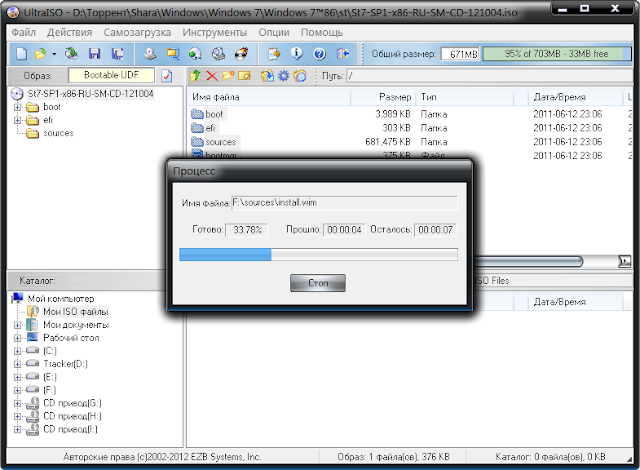Image resolution: width=640 pixels, height=470 pixels.
Task: Sort by Тип column header
Action: pos(464,97)
